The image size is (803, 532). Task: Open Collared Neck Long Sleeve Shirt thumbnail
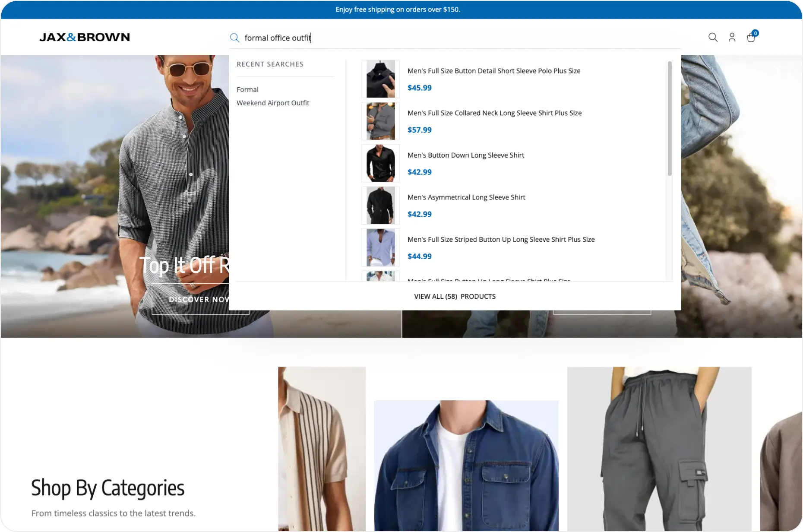(380, 121)
